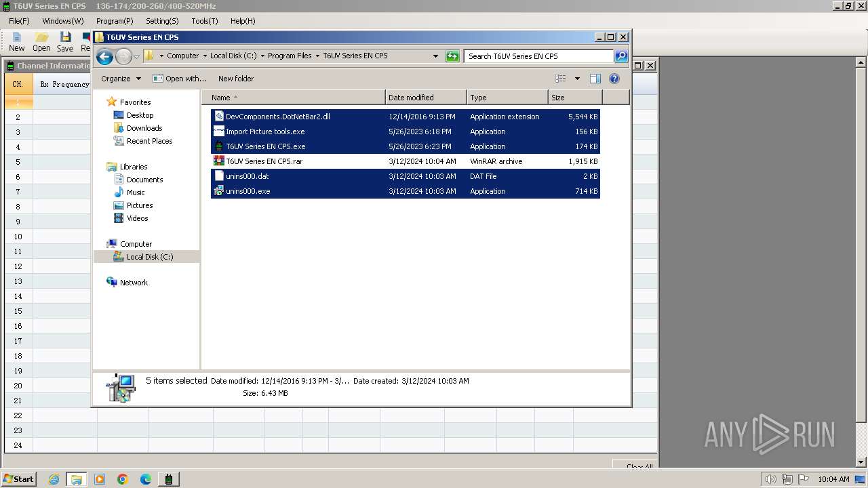Open Windows(W) menu
Screen dimensions: 868x488
[x=63, y=21]
